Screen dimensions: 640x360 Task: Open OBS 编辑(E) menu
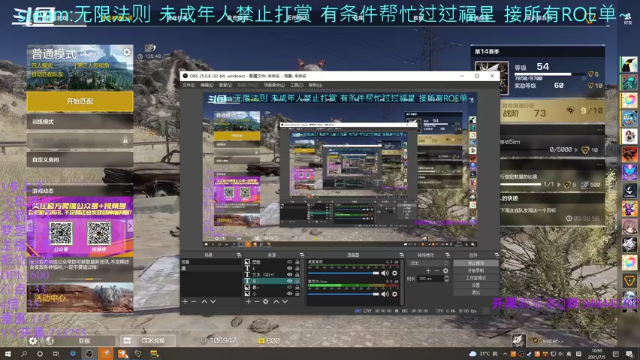(207, 85)
